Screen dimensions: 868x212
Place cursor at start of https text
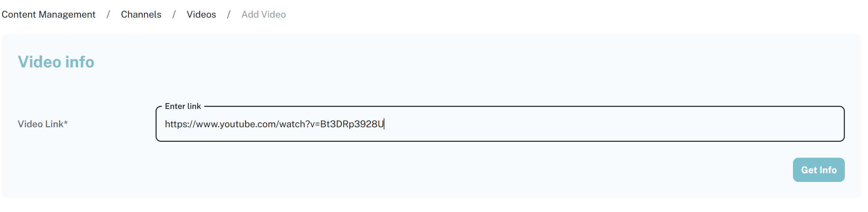(166, 124)
